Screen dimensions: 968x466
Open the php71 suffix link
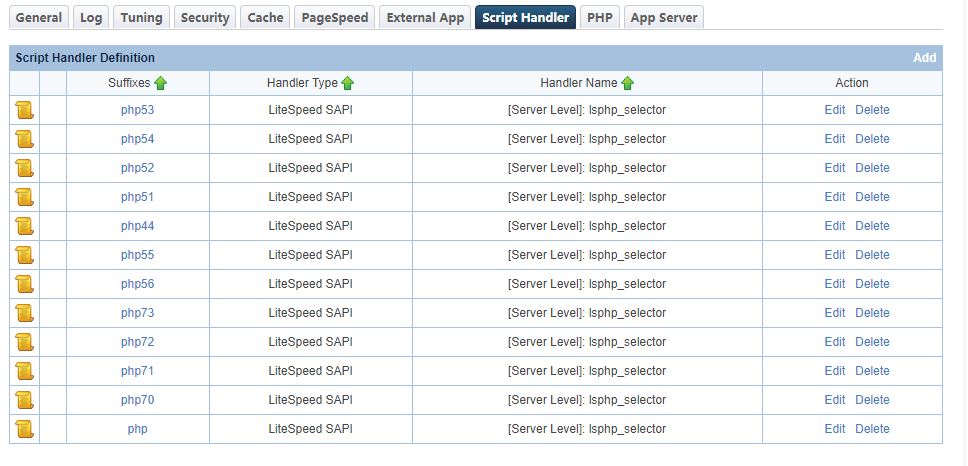point(137,371)
